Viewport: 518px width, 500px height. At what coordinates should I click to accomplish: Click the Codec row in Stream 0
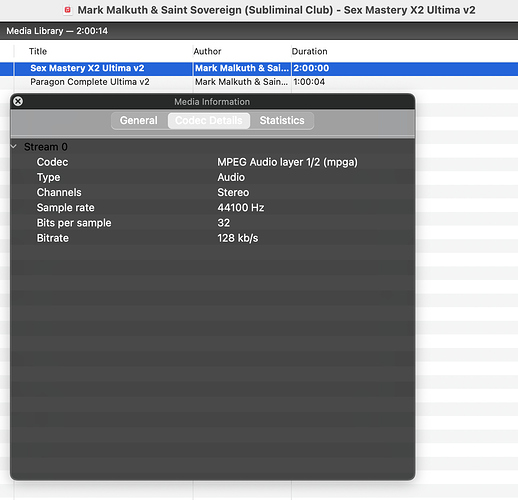tap(213, 162)
